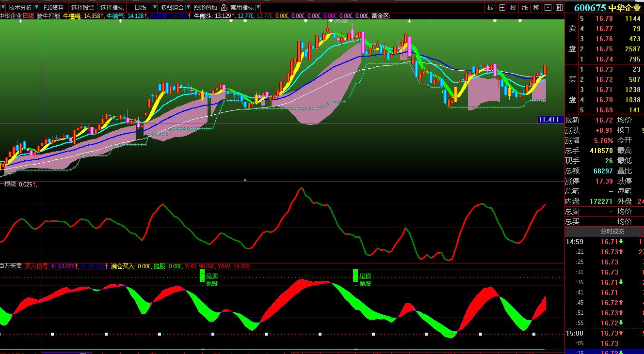Click sell level 5 price 16.78

tap(604, 18)
